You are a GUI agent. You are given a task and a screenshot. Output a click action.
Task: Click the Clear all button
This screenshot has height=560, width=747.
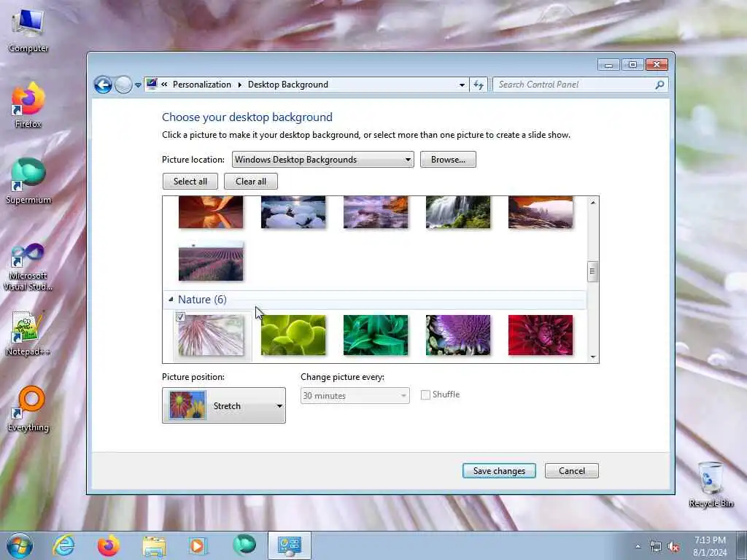point(251,182)
